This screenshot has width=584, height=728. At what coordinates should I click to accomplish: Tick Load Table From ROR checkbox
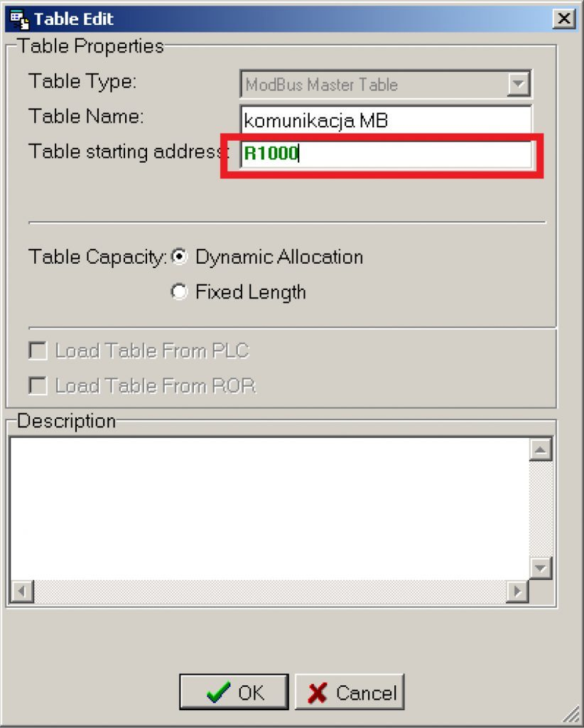tap(38, 386)
